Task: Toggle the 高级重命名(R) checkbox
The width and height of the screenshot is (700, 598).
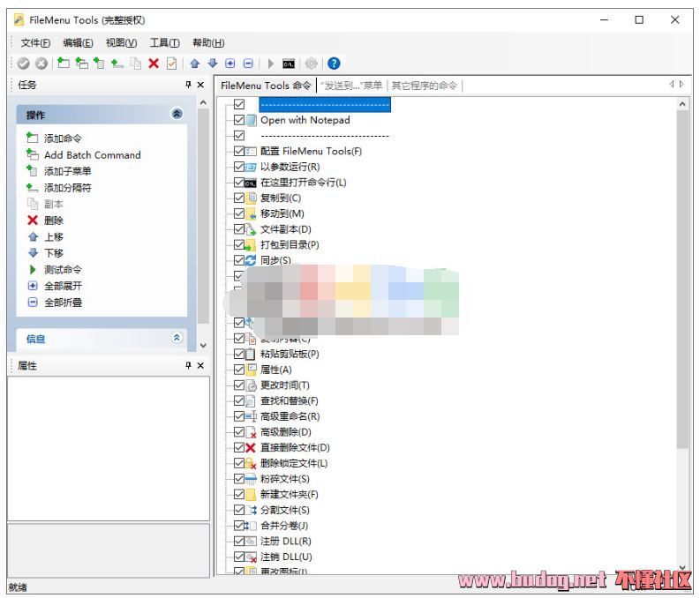Action: (x=239, y=416)
